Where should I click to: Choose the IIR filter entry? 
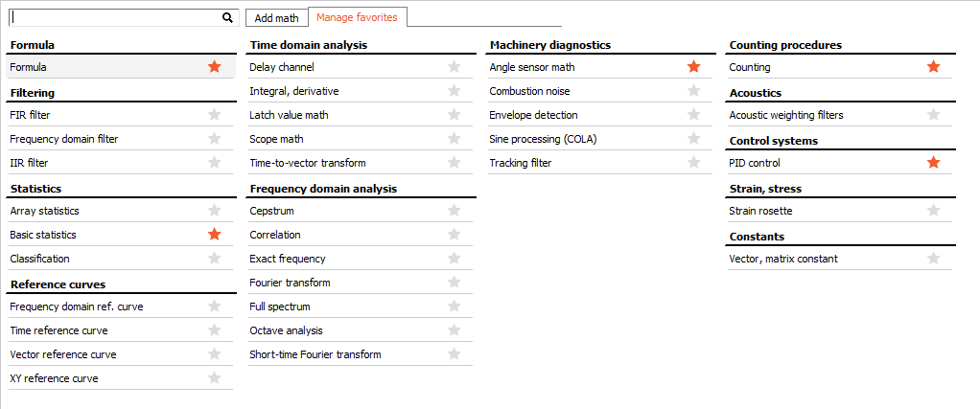[121, 163]
